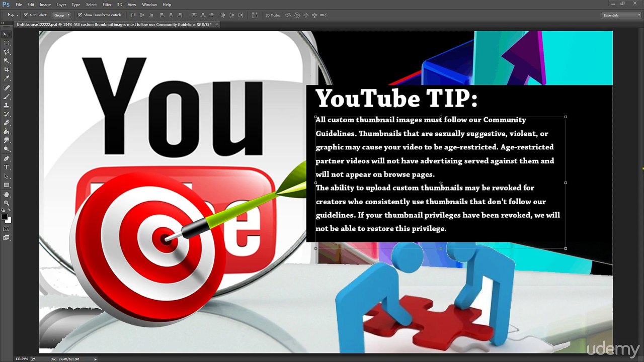The height and width of the screenshot is (362, 644).
Task: Select the Horizontal Type tool
Action: [x=7, y=167]
